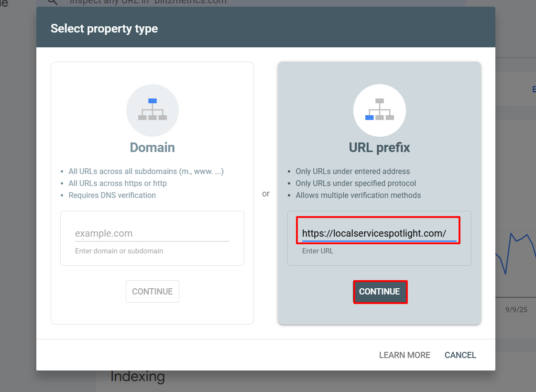
Task: Select the circular icon inside the Domain card
Action: tap(153, 110)
